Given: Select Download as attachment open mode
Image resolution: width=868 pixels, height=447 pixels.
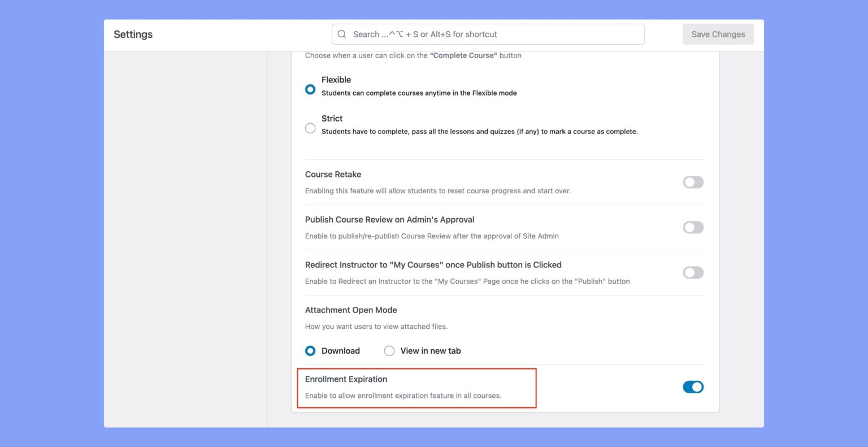Looking at the screenshot, I should 310,350.
